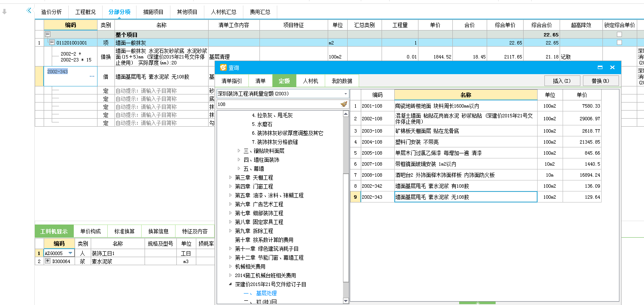This screenshot has height=305, width=644.
Task: Expand 第三章 天棚工程 tree node
Action: coord(231,177)
